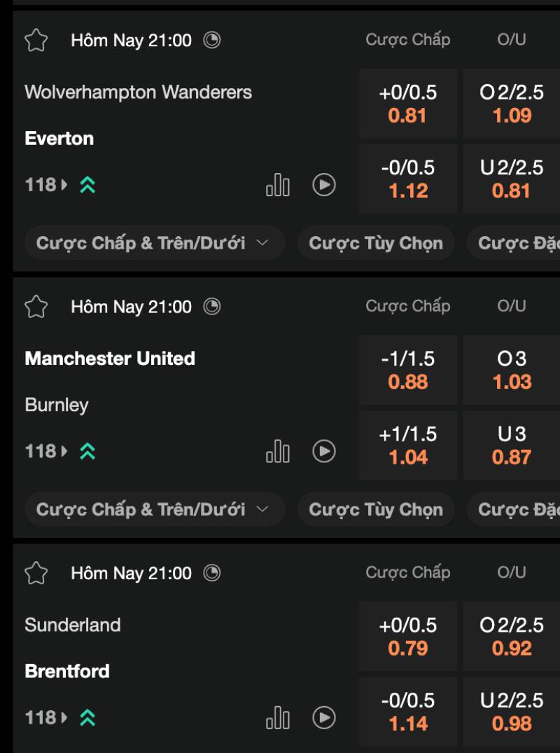The image size is (560, 753).
Task: Expand 118 more bets for Manchester United match
Action: point(46,451)
